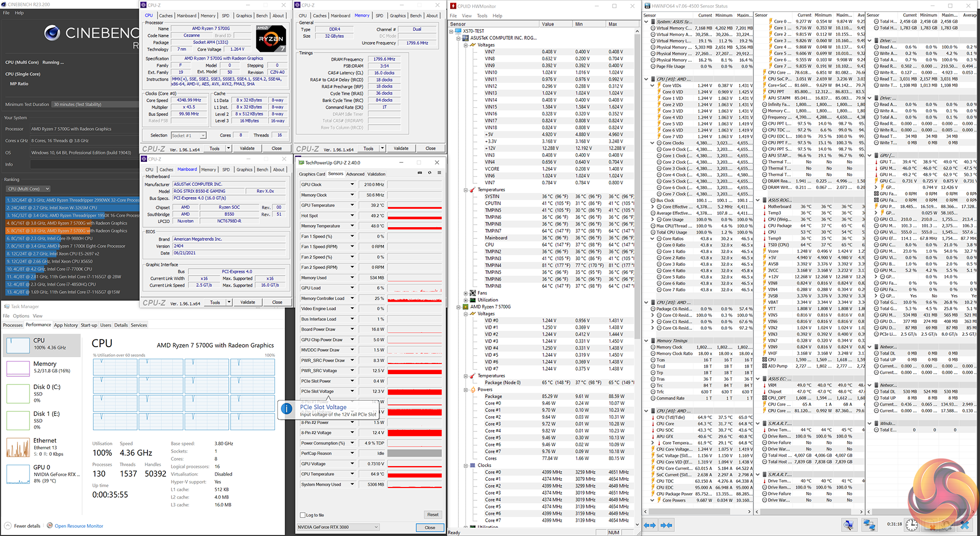Image resolution: width=980 pixels, height=536 pixels.
Task: Expand the Fans node in HWMonitor
Action: [465, 294]
